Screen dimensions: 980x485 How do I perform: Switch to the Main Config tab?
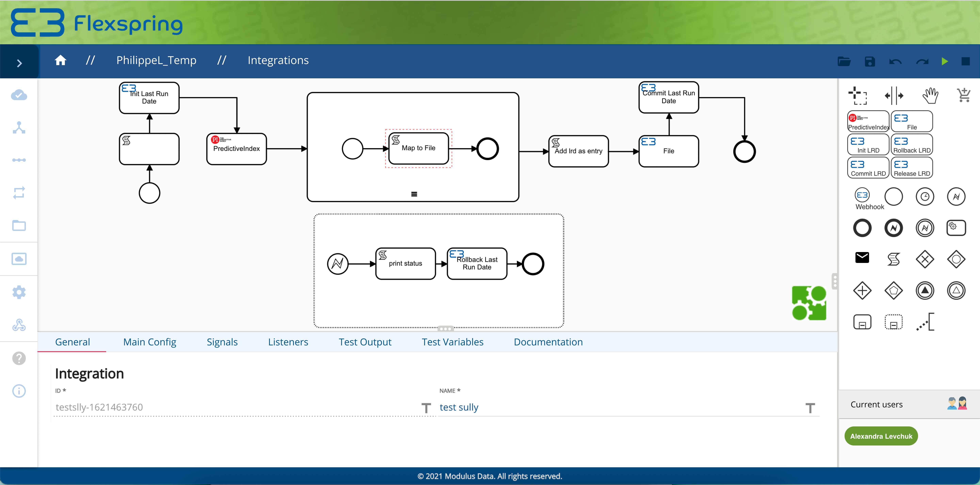150,342
